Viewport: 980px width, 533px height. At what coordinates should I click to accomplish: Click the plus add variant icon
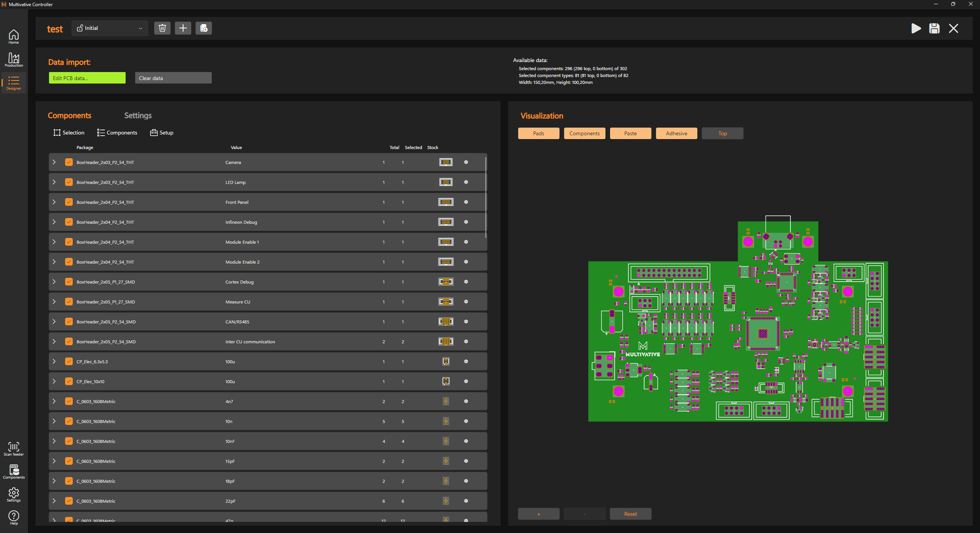pyautogui.click(x=183, y=28)
